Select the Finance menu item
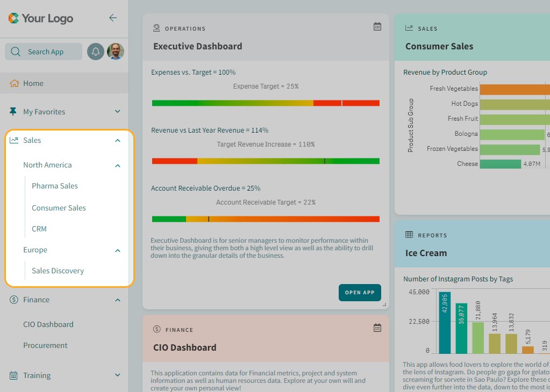This screenshot has height=392, width=550. (36, 300)
